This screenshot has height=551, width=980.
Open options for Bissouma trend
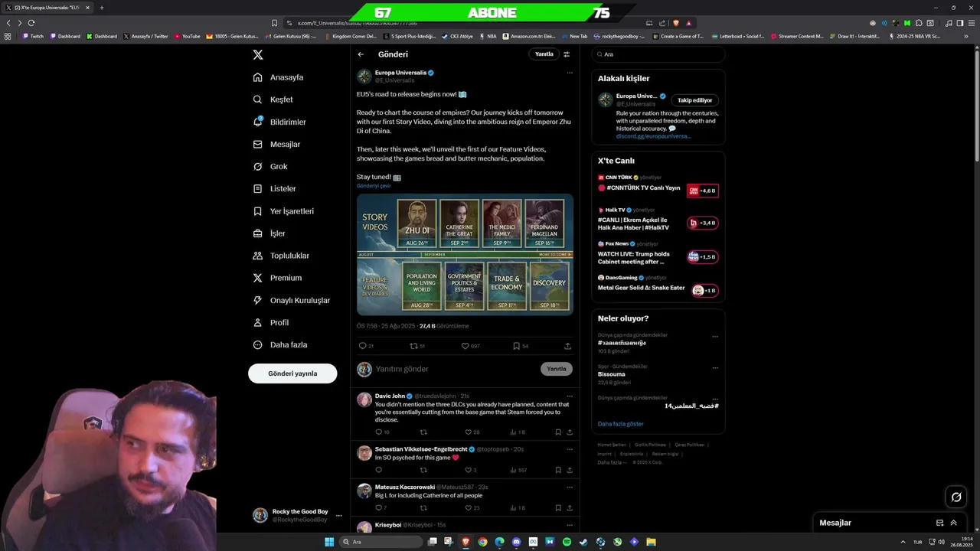click(715, 367)
